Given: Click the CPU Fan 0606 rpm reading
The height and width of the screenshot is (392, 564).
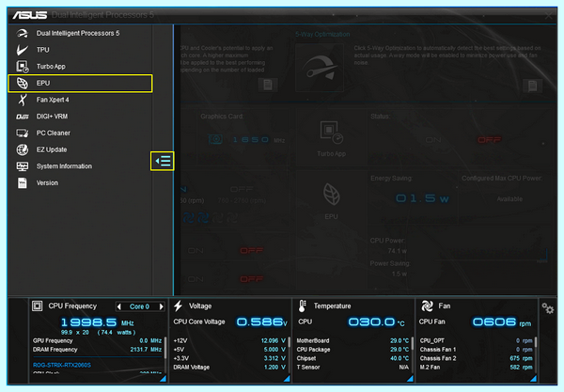Looking at the screenshot, I should point(502,321).
